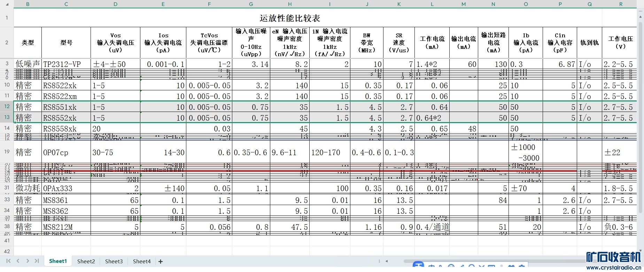Click the horizontal scrollbar's left arrow
The height and width of the screenshot is (272, 644).
click(386, 261)
